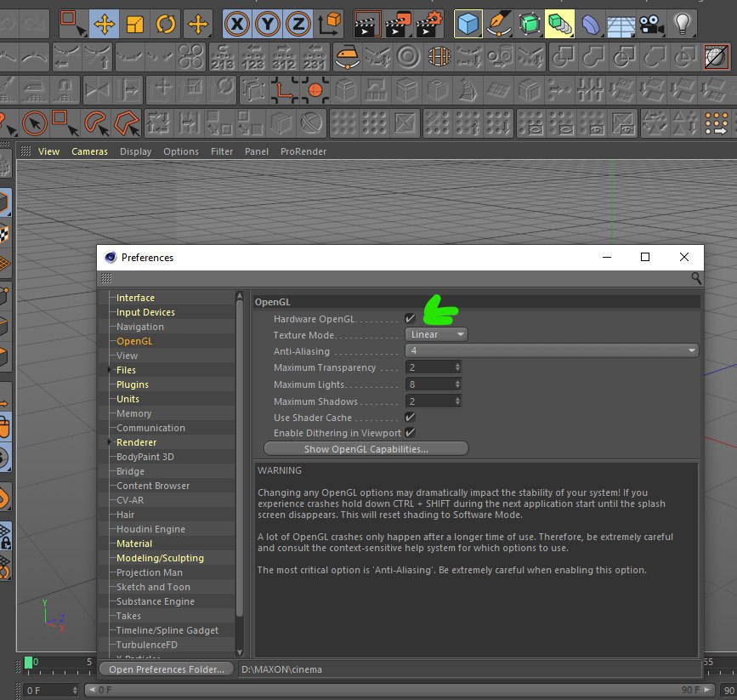
Task: Click the 213 ordering icon
Action: point(223,57)
